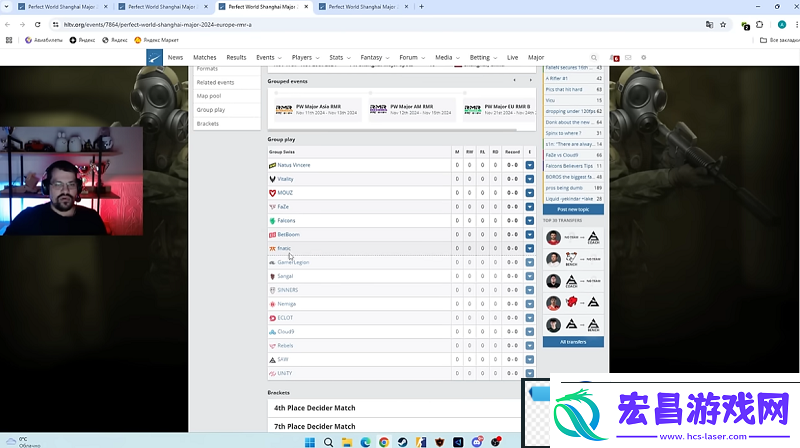Expand the BetBoom row arrow
The width and height of the screenshot is (800, 448).
point(530,235)
